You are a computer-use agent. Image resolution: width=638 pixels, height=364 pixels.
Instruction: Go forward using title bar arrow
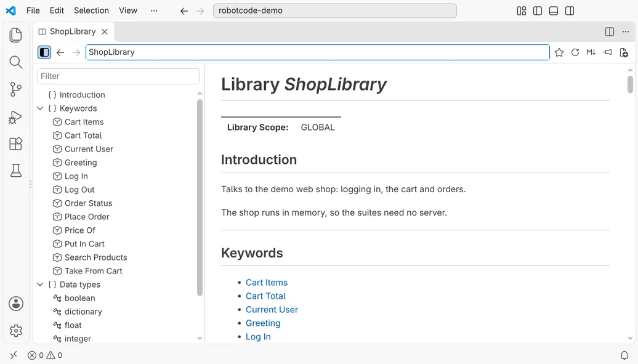(x=200, y=11)
